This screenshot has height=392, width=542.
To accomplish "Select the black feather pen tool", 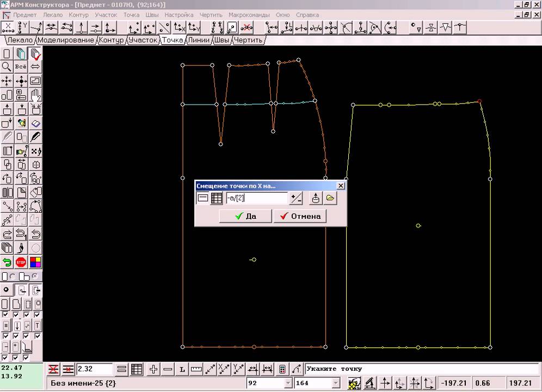I will 35,137.
